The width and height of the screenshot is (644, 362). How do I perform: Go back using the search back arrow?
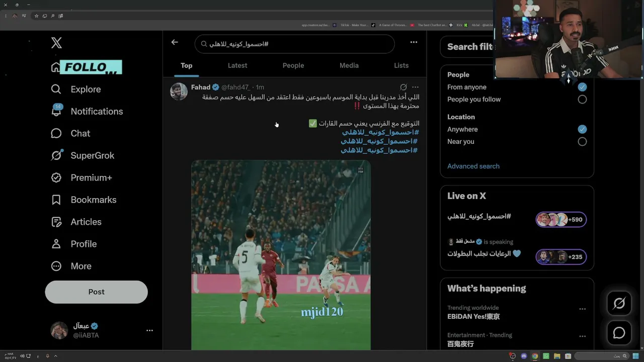coord(175,43)
